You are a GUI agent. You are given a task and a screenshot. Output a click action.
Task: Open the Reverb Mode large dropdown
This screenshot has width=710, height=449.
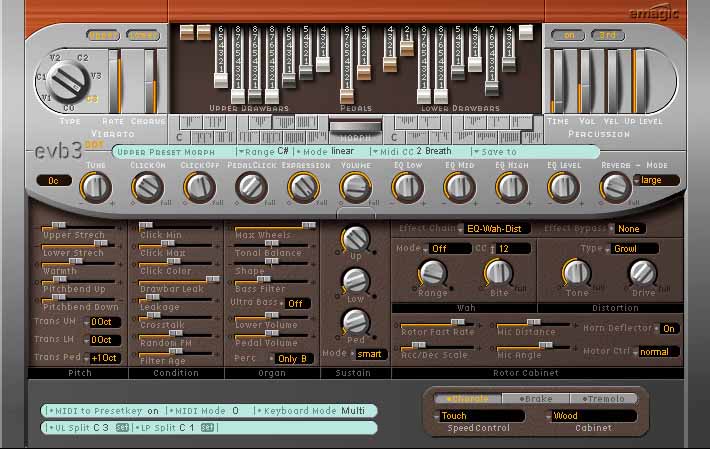click(x=656, y=180)
